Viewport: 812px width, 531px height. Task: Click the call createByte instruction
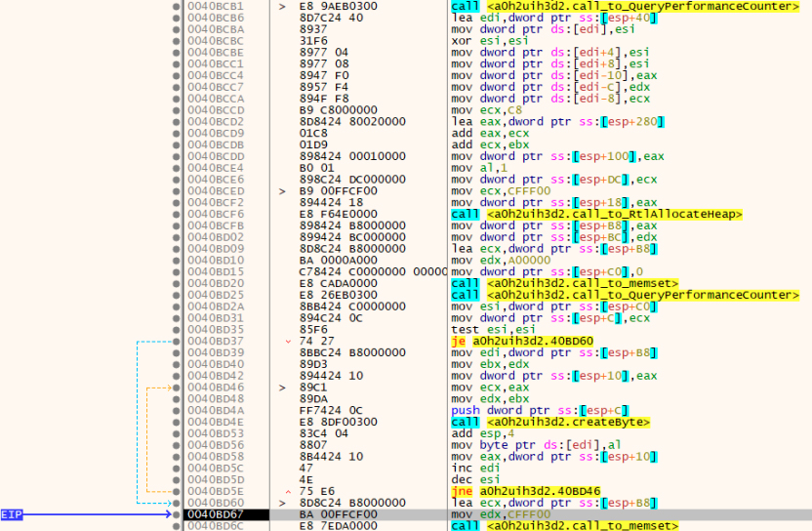(x=550, y=422)
